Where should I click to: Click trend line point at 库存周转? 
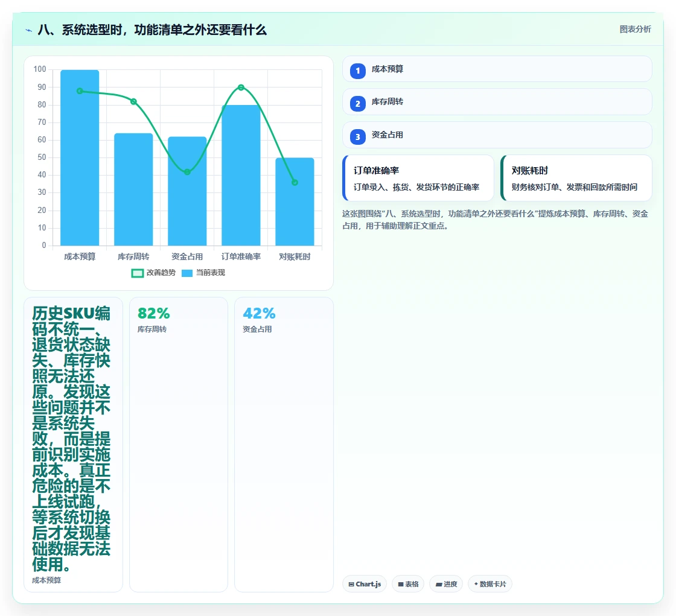[x=133, y=102]
